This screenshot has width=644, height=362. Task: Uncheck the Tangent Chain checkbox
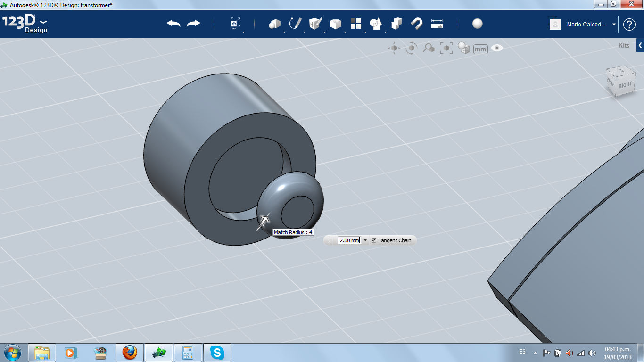pos(374,240)
